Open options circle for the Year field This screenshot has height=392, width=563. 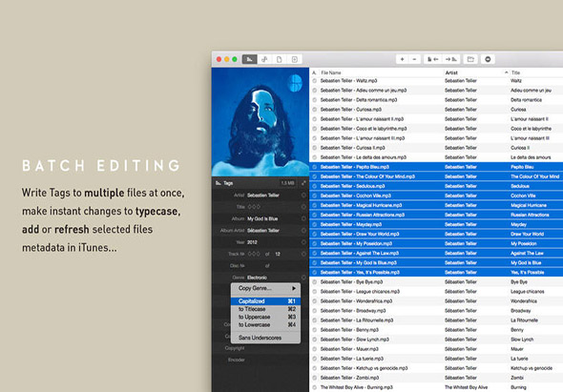click(x=303, y=242)
